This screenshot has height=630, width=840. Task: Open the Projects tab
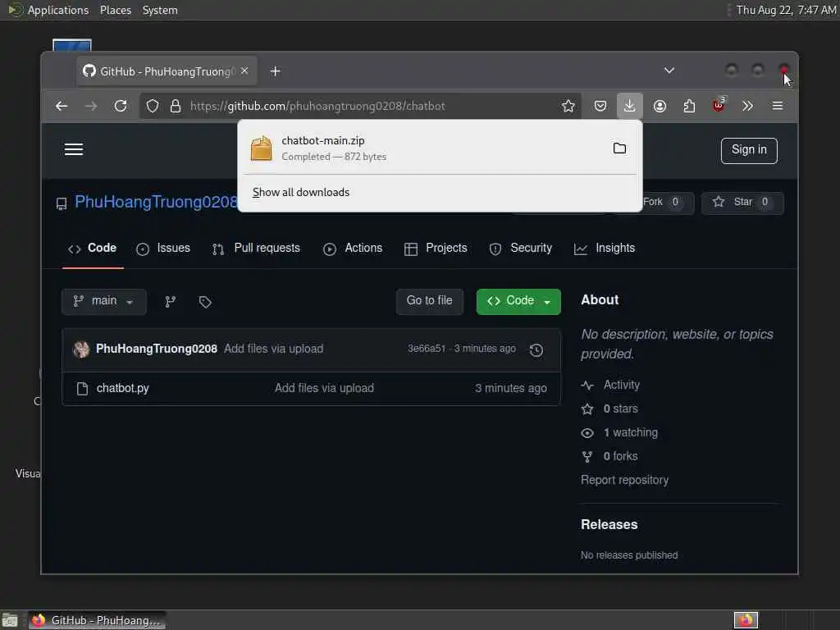tap(436, 248)
